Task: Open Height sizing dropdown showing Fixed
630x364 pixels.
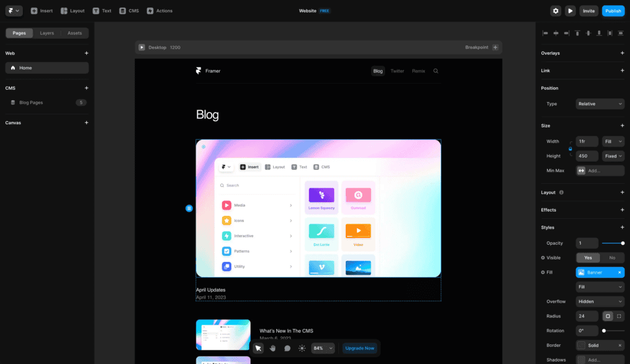Action: coord(613,156)
